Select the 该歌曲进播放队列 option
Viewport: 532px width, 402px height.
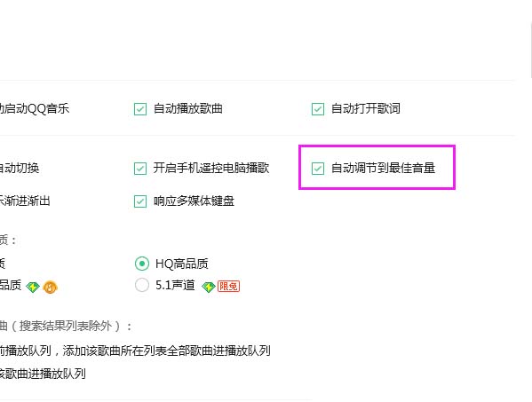coord(43,374)
